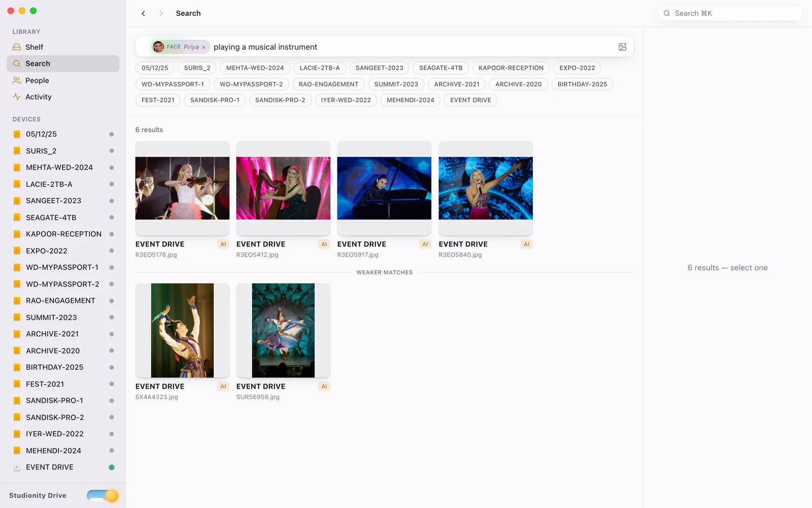Select the SEAGATE-4TB device in sidebar
The height and width of the screenshot is (508, 812).
(x=63, y=217)
